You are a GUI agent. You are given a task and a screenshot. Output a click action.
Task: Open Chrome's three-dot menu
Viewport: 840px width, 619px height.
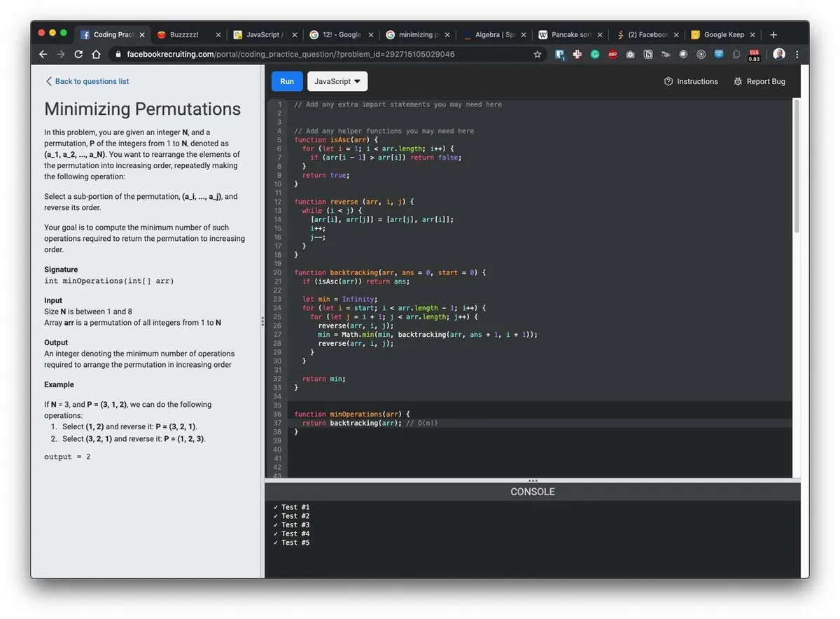tap(797, 55)
